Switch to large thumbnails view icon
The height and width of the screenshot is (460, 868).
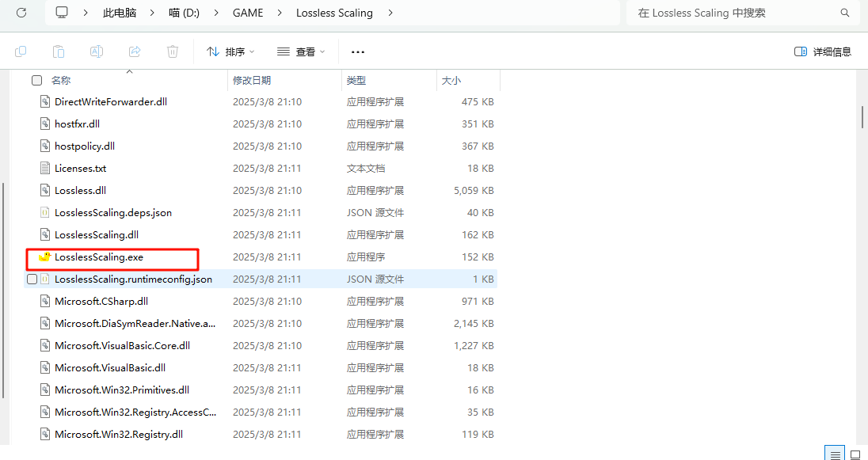(x=855, y=454)
